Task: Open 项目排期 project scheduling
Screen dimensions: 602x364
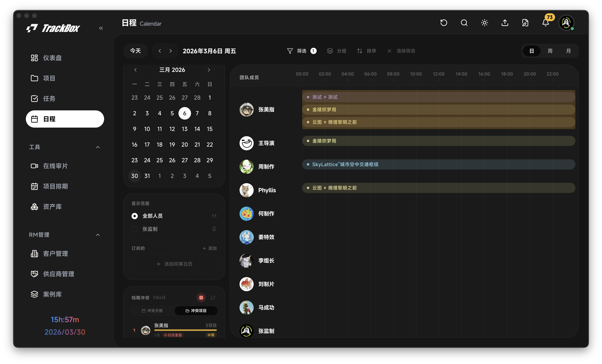Action: [x=65, y=186]
